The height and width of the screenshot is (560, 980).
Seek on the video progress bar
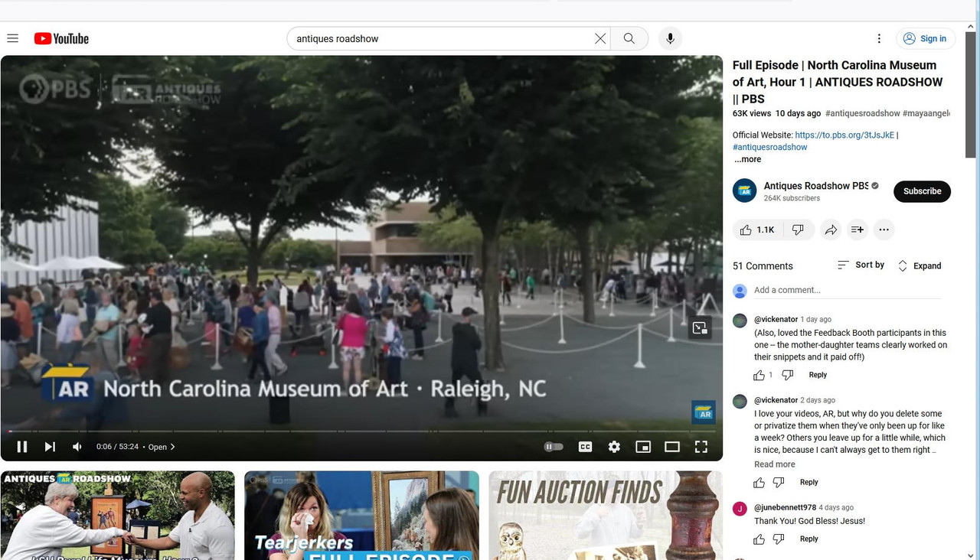pyautogui.click(x=361, y=431)
